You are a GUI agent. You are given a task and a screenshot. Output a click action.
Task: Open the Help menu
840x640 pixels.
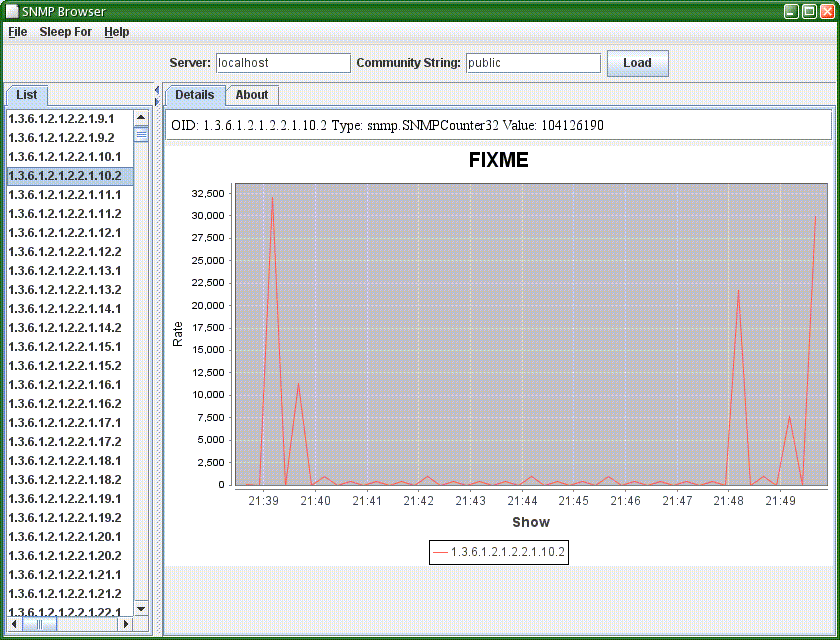(x=116, y=32)
